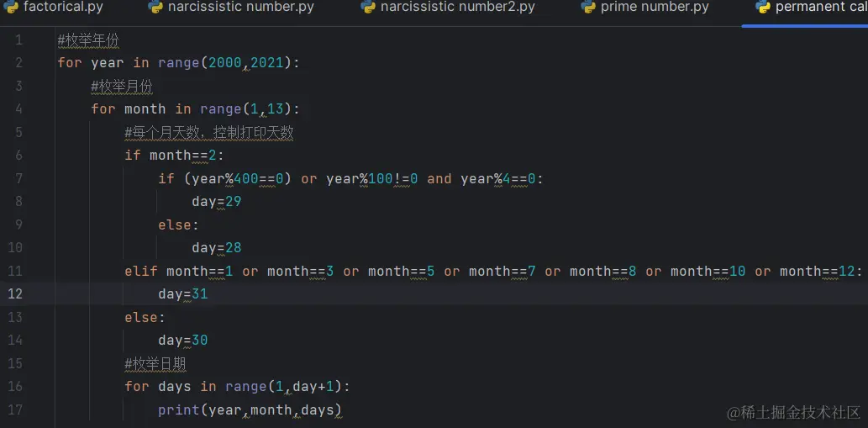
Task: Click line number 17 in the gutter
Action: click(15, 410)
